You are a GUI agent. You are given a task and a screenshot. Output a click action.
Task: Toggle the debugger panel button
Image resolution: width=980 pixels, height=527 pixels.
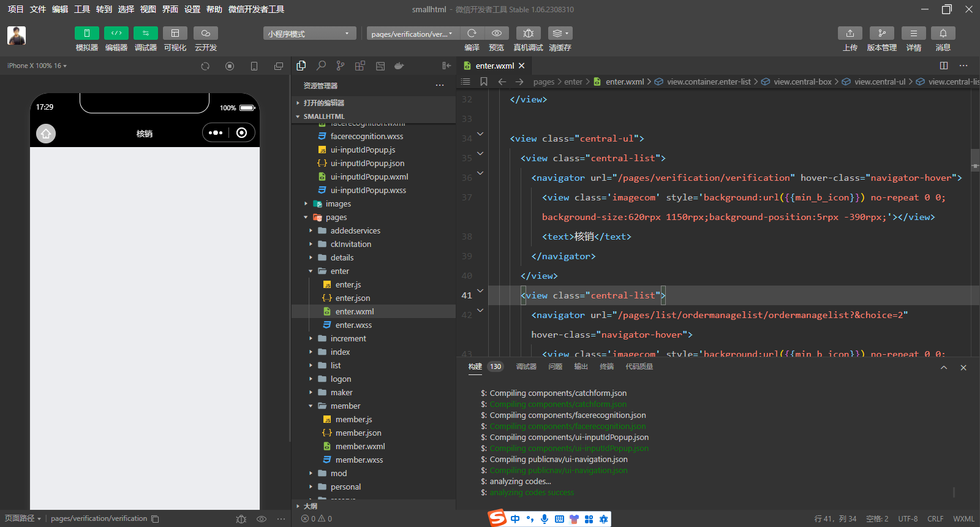145,33
